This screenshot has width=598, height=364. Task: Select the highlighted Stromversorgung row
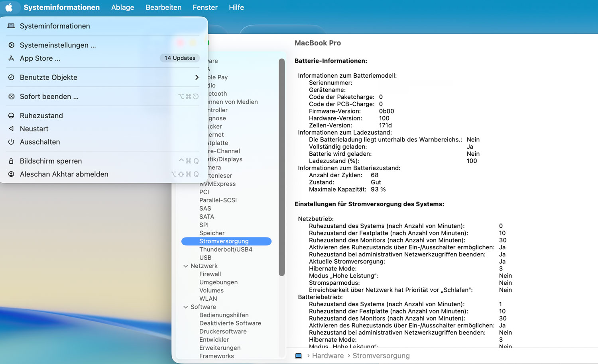point(226,241)
